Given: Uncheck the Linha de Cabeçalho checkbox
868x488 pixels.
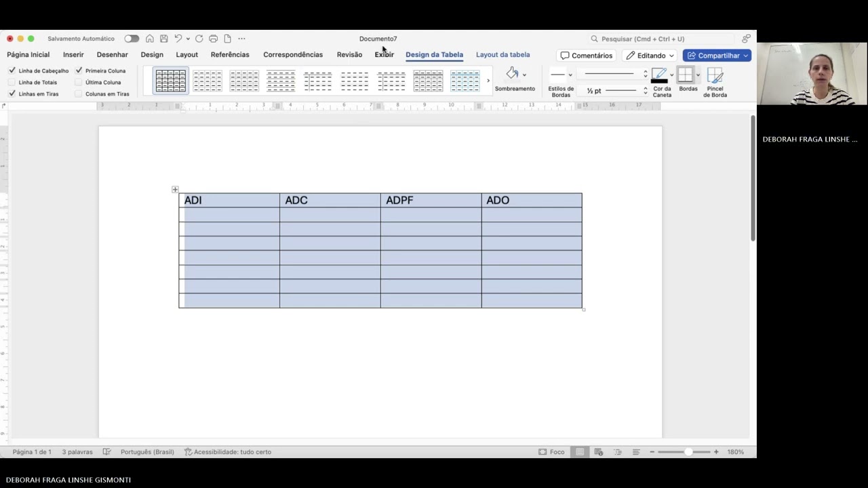Looking at the screenshot, I should (12, 70).
